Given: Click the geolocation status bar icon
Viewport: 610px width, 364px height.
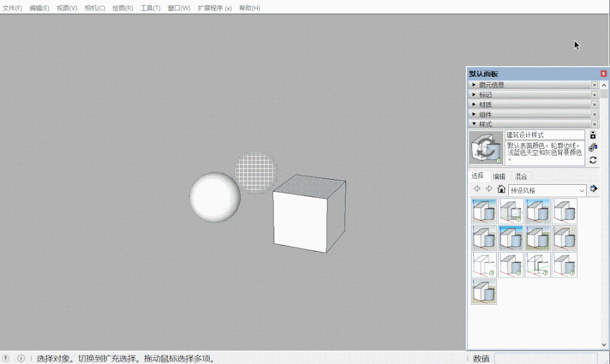Looking at the screenshot, I should (6, 358).
